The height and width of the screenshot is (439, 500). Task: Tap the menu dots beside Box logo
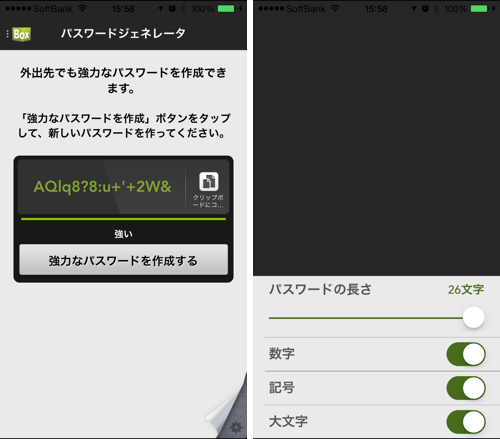coord(7,34)
